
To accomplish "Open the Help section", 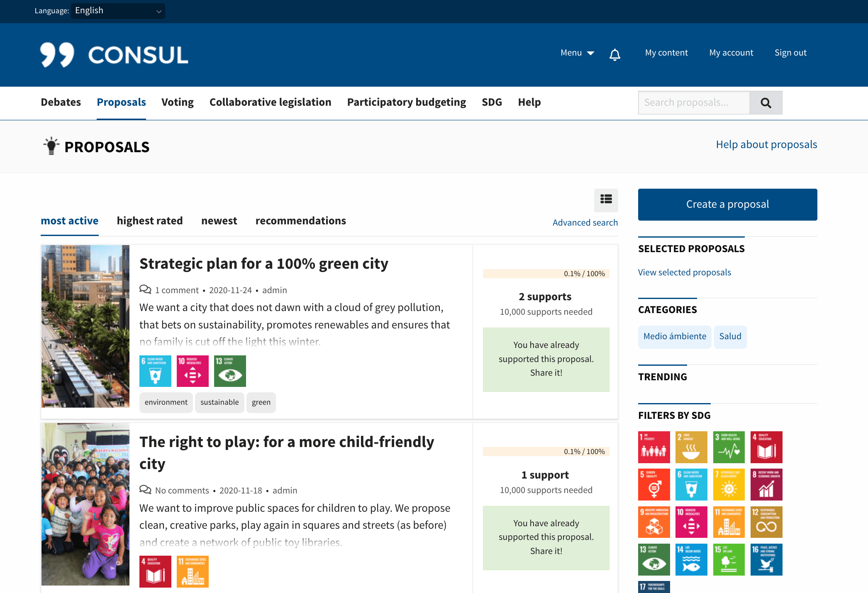I will [x=529, y=102].
